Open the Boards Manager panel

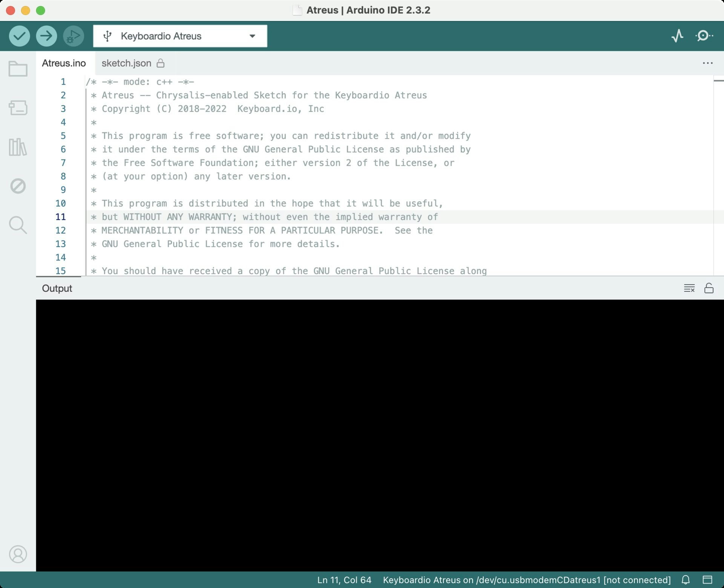tap(18, 108)
